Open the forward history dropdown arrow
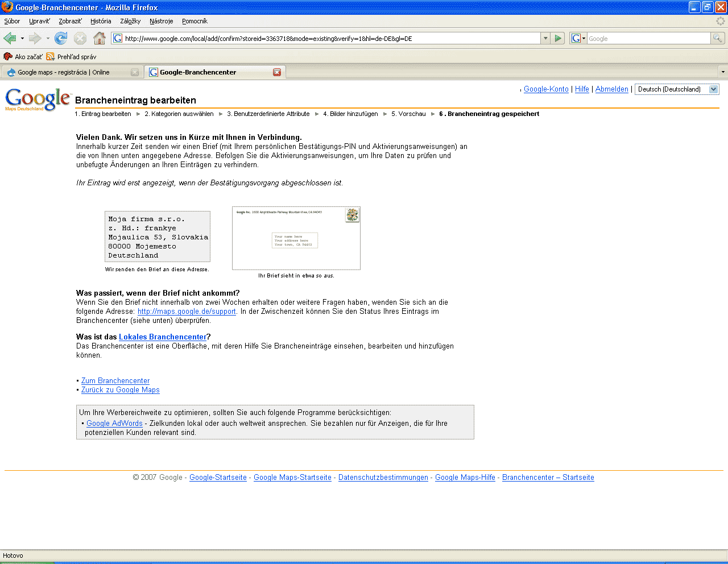 pyautogui.click(x=48, y=38)
